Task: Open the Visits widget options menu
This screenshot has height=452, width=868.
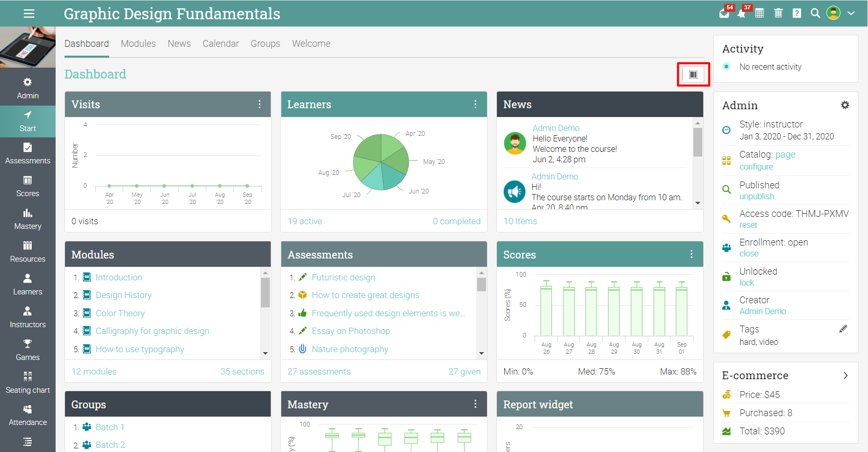Action: point(259,105)
